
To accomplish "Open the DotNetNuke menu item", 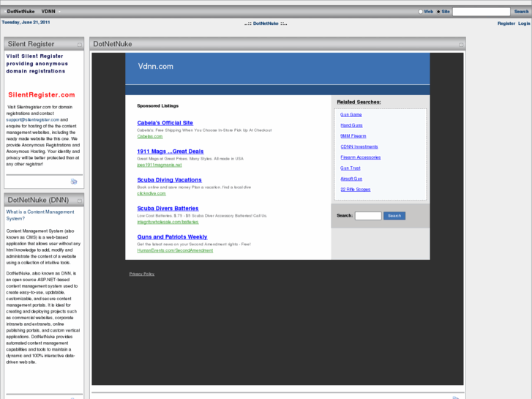I will tap(20, 12).
